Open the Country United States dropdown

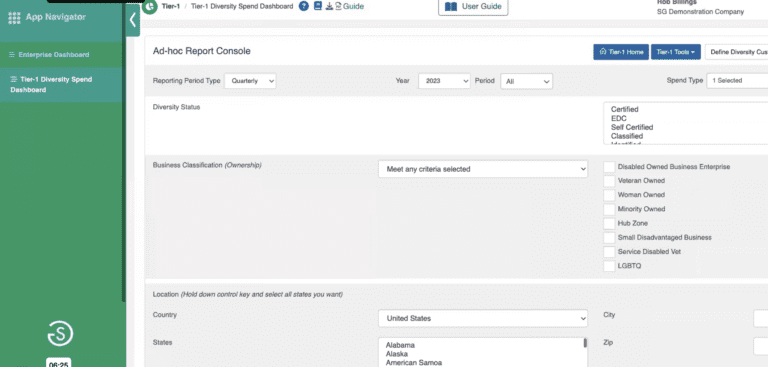tap(483, 318)
